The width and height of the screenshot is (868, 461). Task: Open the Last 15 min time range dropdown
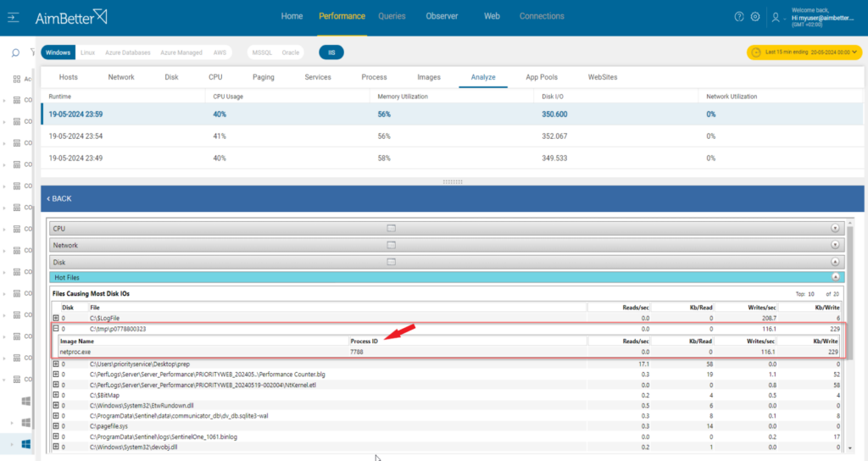[804, 52]
